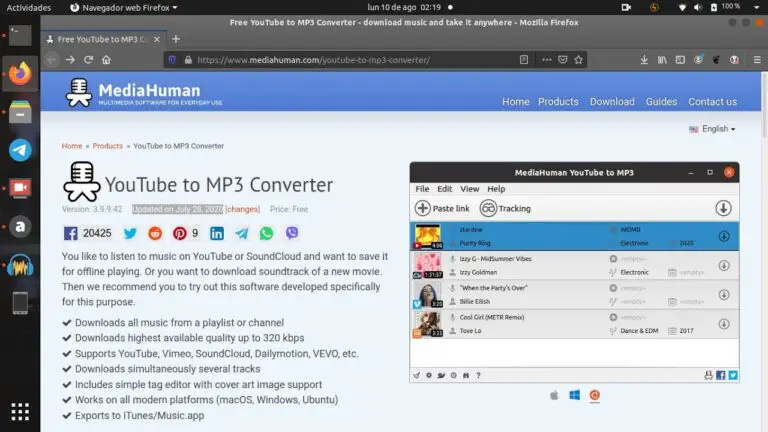The image size is (768, 432).
Task: Open the Navegador web Firefox app menu
Action: pos(124,7)
